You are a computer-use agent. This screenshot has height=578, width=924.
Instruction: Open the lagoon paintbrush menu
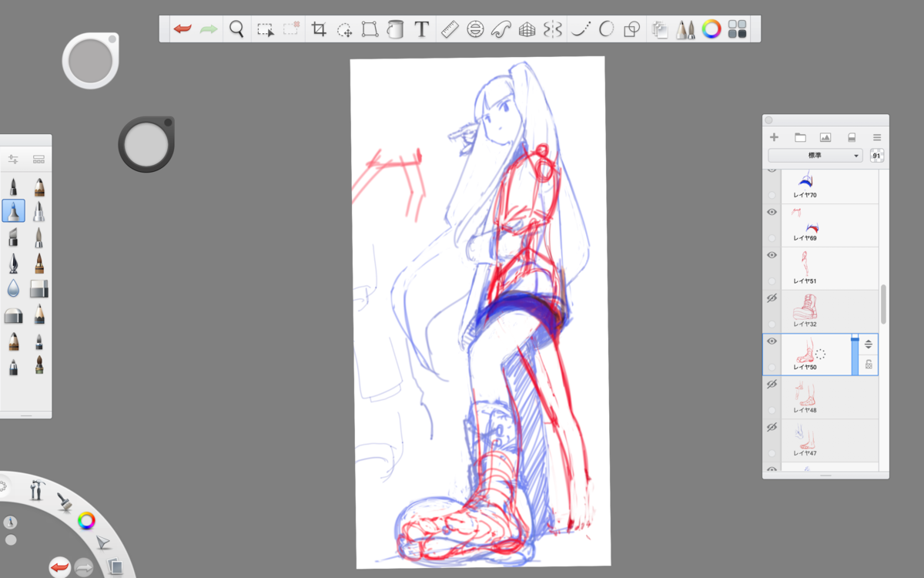[65, 502]
